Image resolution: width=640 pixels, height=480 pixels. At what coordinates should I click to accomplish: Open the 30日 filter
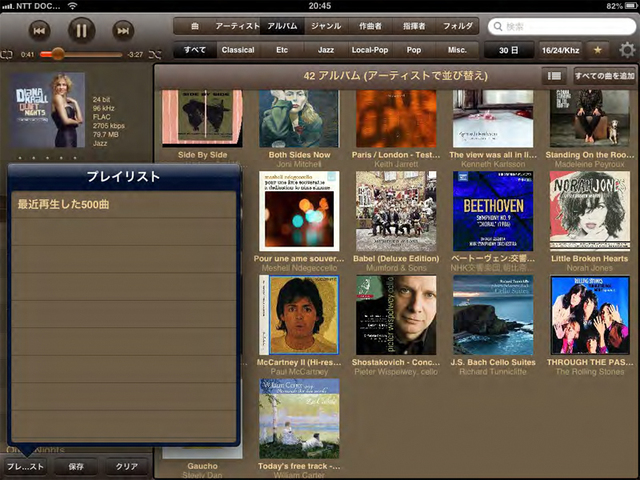509,49
